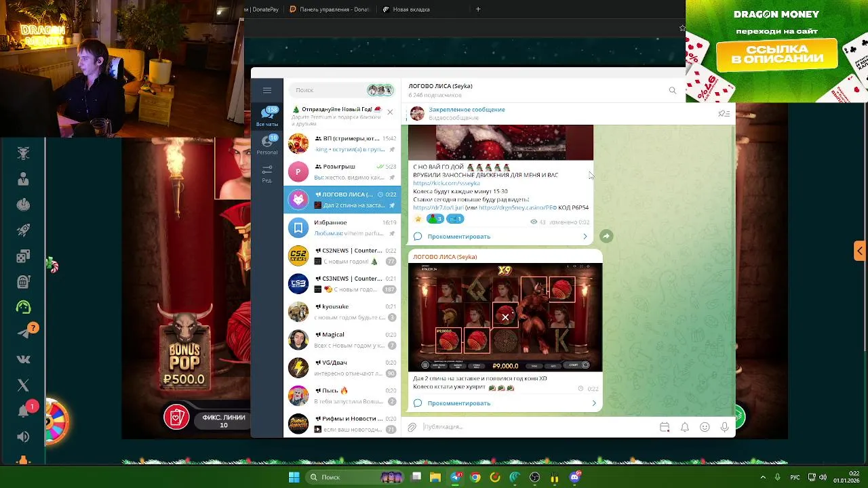868x488 pixels.
Task: Open the pinned 'Закрепленное сообщение' bar
Action: 556,113
